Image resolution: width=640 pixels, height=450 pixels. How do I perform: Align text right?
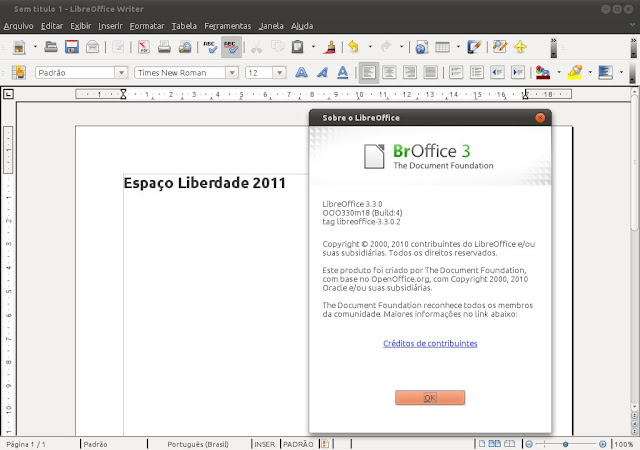tap(410, 73)
